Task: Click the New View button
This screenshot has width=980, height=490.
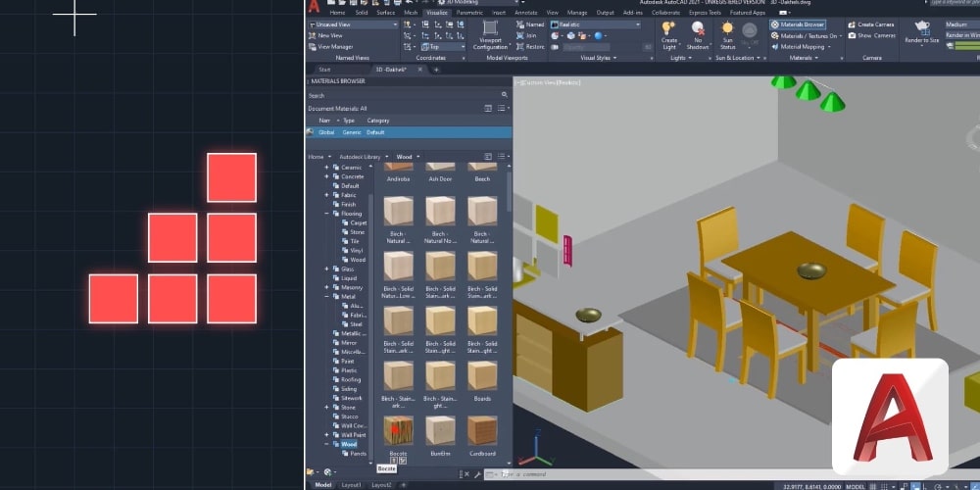Action: point(330,35)
